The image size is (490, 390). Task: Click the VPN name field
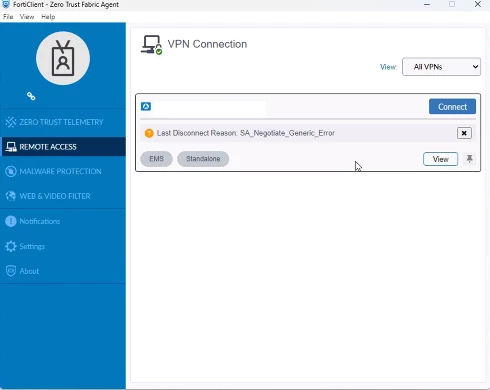[210, 108]
